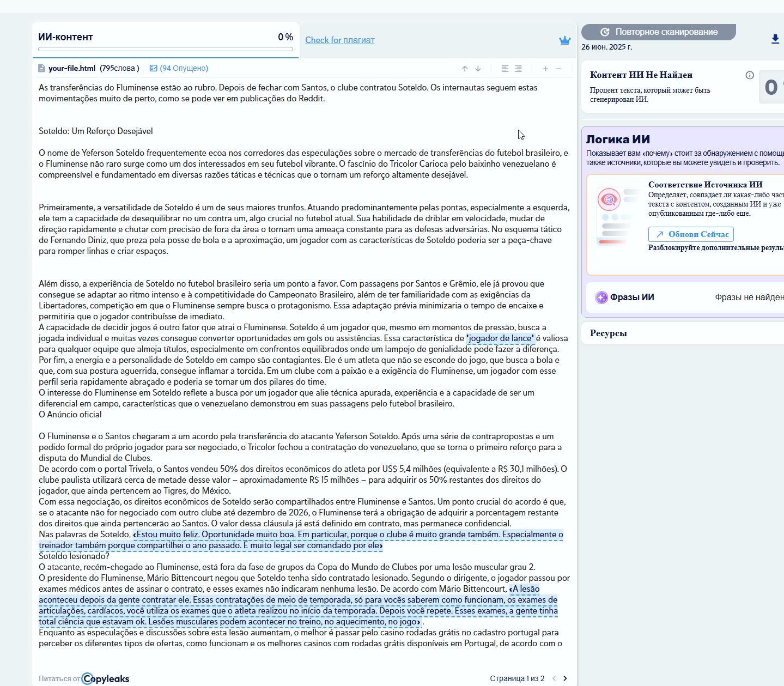Click the 'Soteldo lesionado?' line
784x686 pixels.
click(74, 556)
